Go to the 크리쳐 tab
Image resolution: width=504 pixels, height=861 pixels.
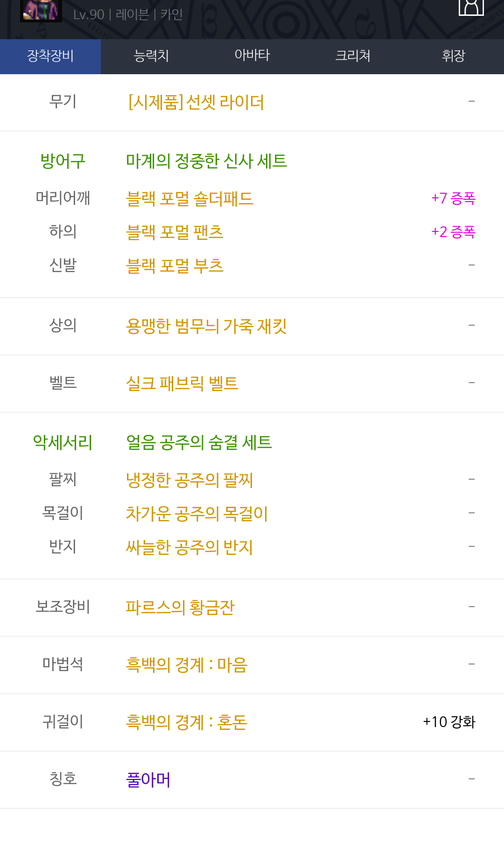coord(353,56)
